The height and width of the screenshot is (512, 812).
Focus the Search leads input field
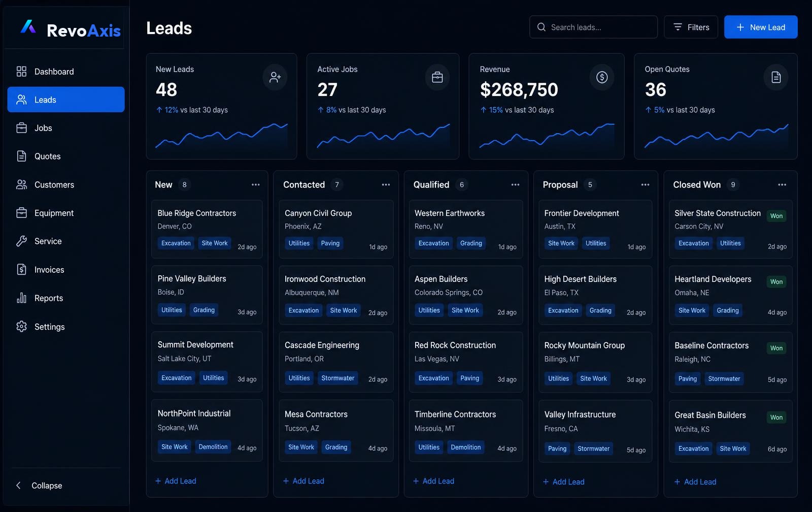593,27
